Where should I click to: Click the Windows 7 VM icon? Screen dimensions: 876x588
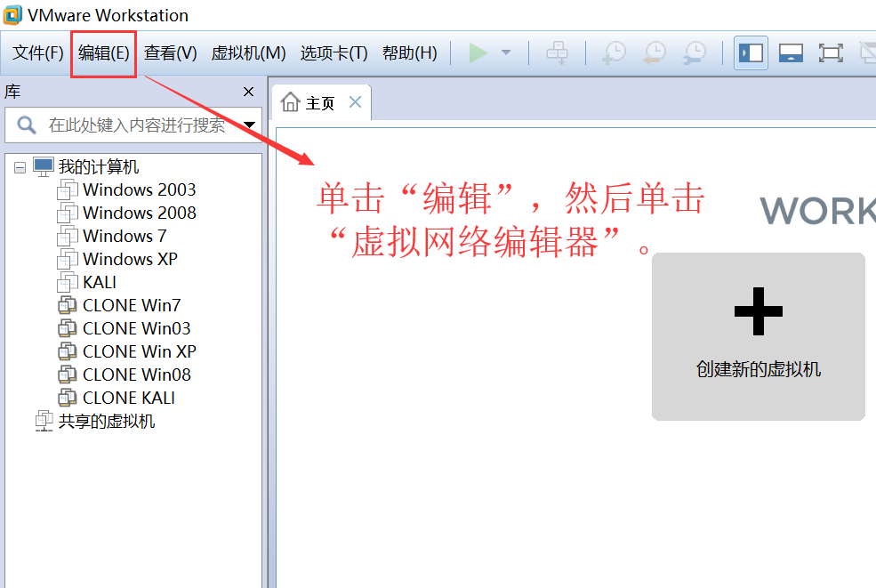coord(68,236)
